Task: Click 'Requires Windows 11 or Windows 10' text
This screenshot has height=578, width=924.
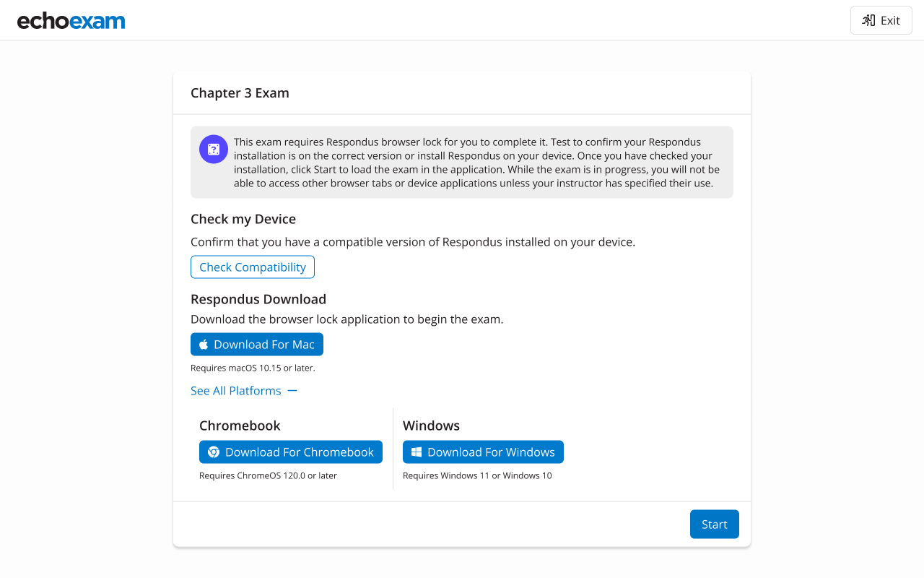Action: pos(477,475)
